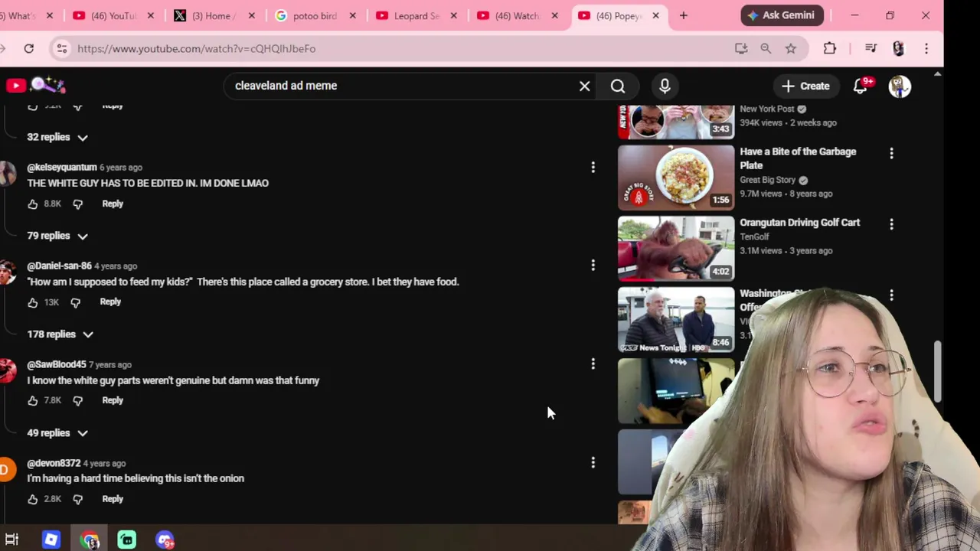Open the blue clipboard app on the taskbar

[51, 540]
